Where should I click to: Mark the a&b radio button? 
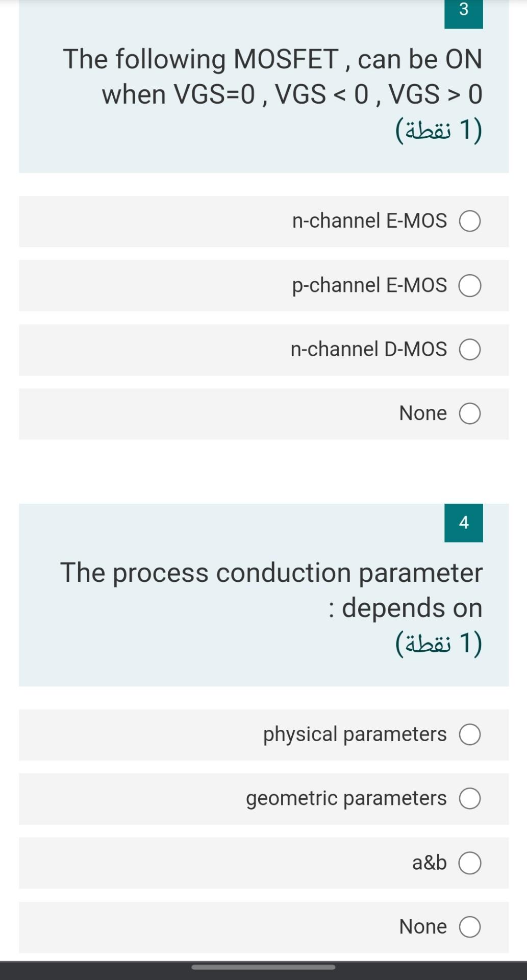tap(470, 863)
